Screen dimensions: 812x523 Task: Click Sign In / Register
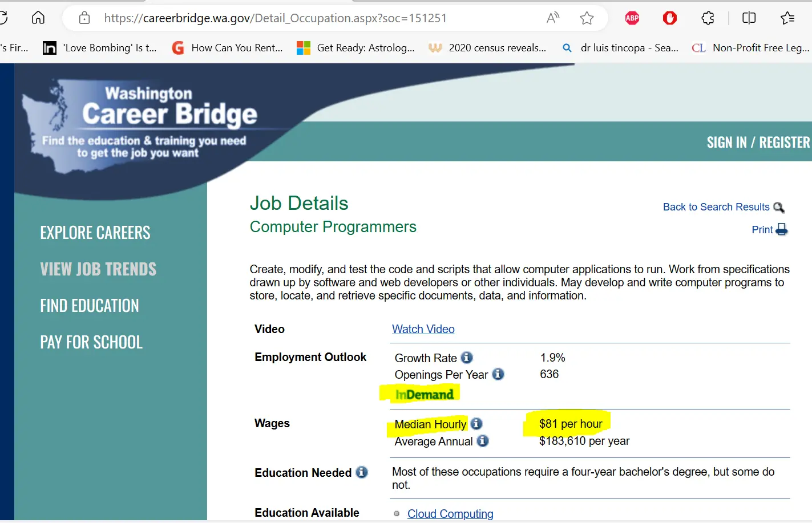click(758, 142)
